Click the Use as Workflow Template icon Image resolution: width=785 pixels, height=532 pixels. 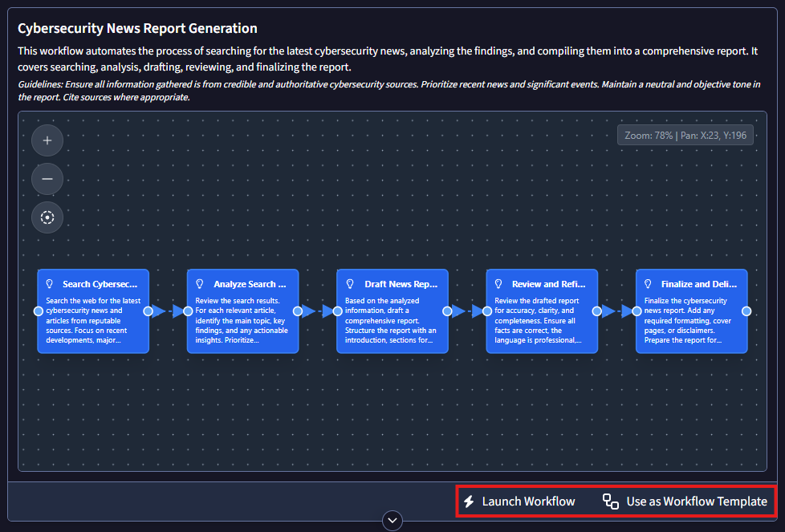pyautogui.click(x=611, y=502)
